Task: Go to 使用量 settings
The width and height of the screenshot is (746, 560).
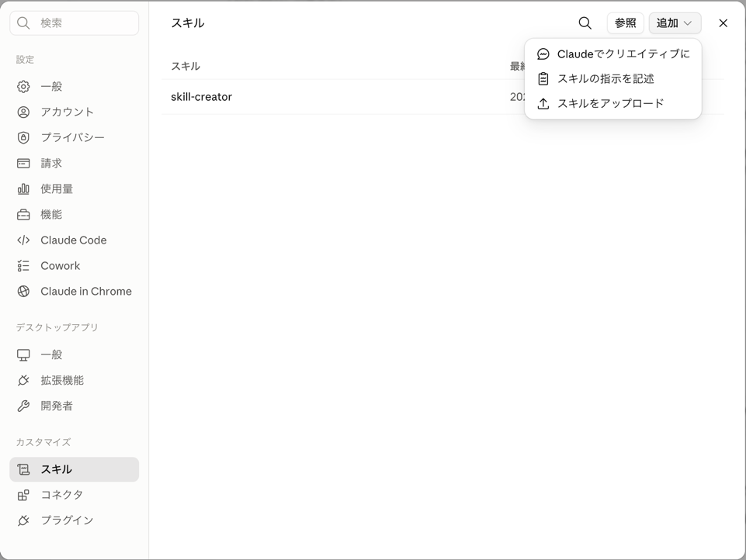Action: [x=75, y=189]
